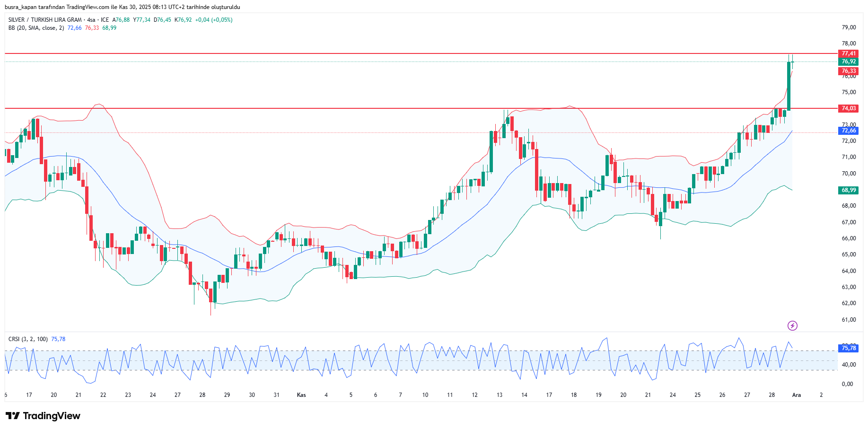Select the 74,03 red line price label

pos(848,108)
